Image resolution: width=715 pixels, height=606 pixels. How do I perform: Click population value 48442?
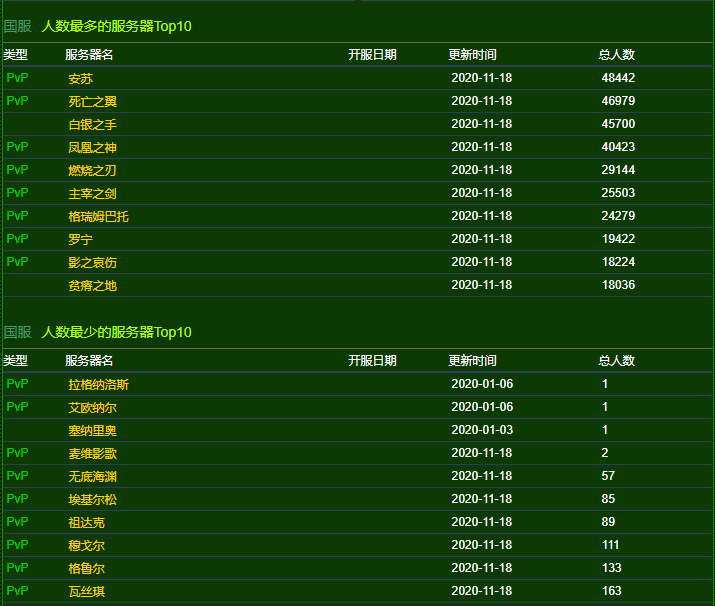[x=618, y=78]
